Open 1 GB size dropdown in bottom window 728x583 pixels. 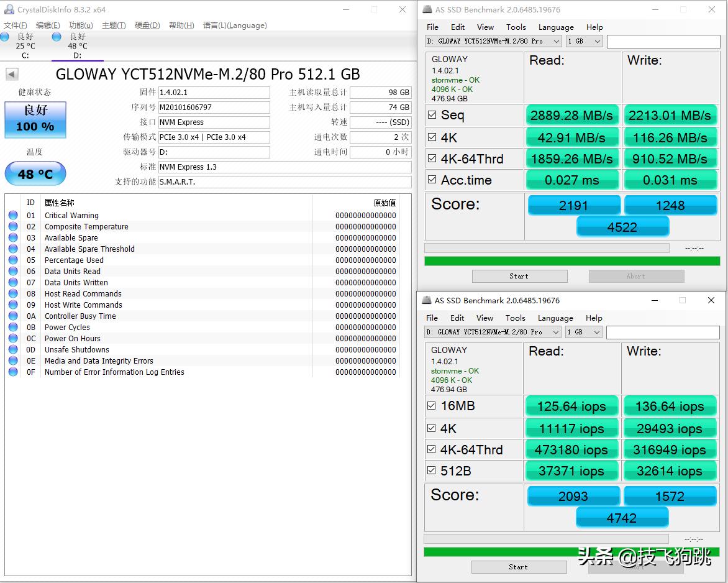point(584,332)
